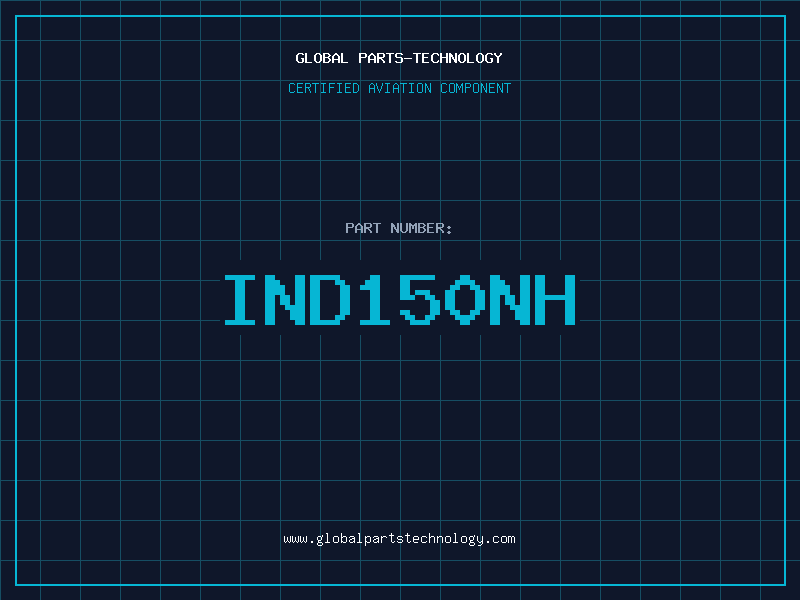Select the IND150NH part number

[x=400, y=299]
